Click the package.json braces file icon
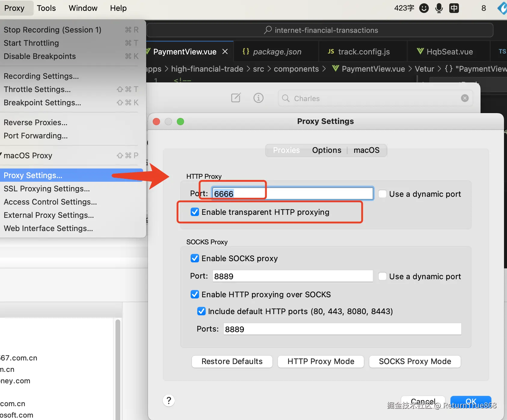Screen dimensions: 507x420 [246, 51]
